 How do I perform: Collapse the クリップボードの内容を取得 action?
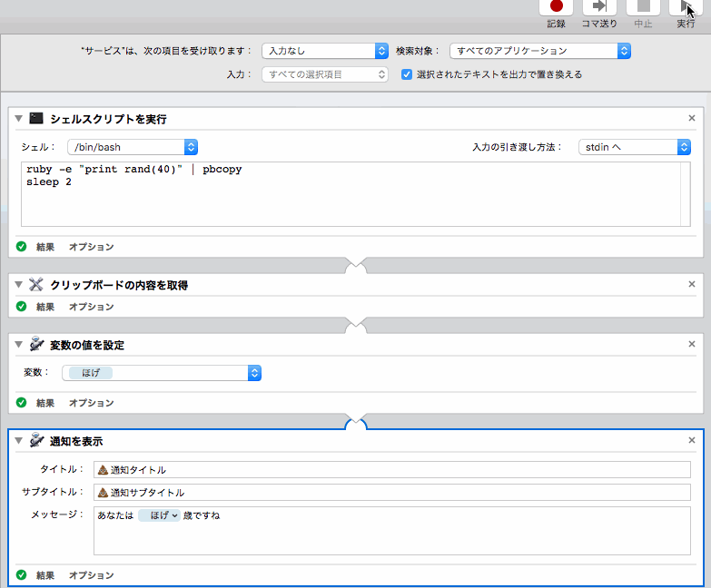(18, 285)
